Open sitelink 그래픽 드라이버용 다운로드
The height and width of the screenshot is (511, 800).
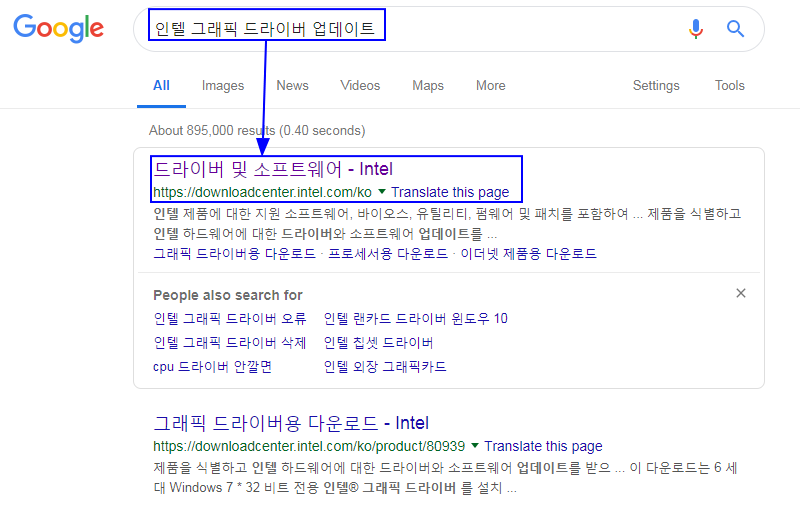(x=235, y=253)
